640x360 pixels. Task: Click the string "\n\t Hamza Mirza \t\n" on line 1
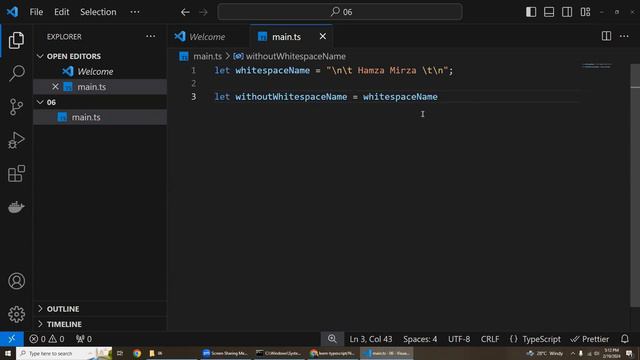[x=387, y=70]
